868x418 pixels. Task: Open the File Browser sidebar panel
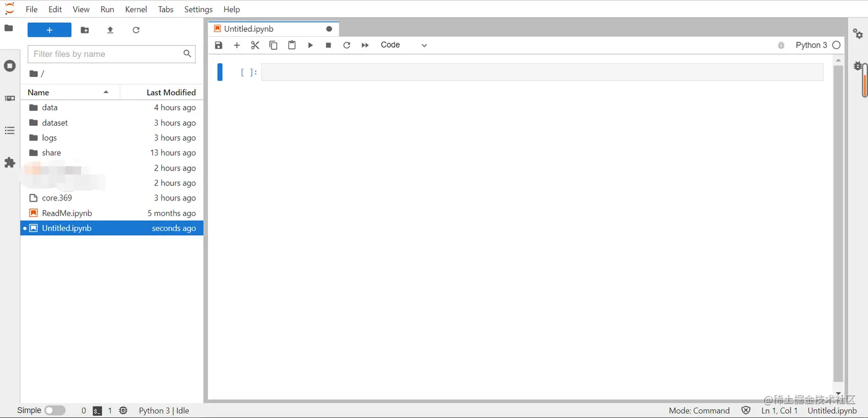[x=9, y=28]
